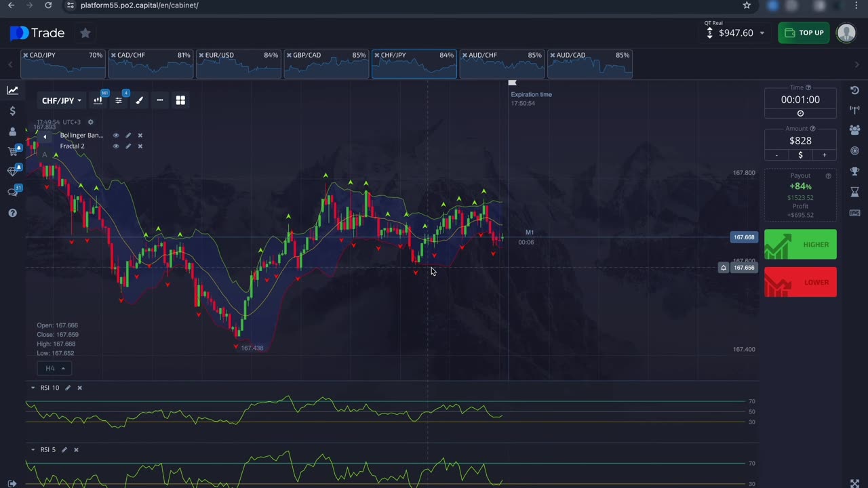
Task: Open chart type candlestick M1 button
Action: [98, 100]
